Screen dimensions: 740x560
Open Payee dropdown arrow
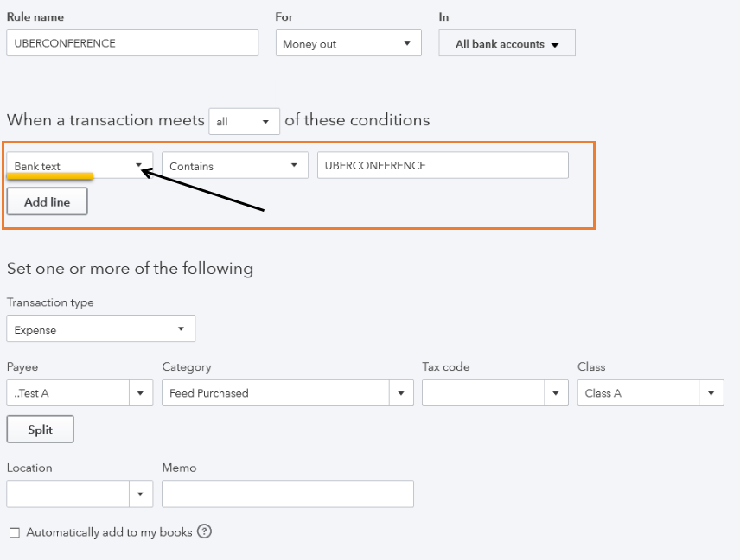141,393
